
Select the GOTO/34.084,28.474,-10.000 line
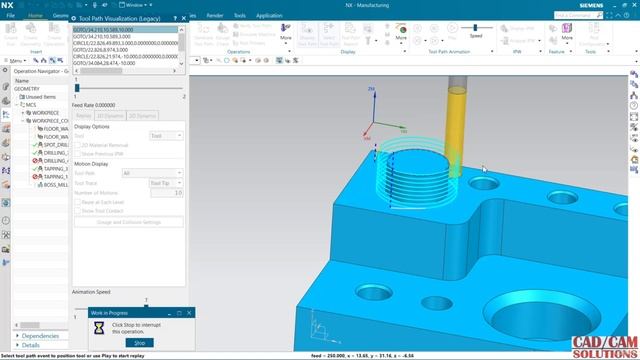(x=125, y=63)
